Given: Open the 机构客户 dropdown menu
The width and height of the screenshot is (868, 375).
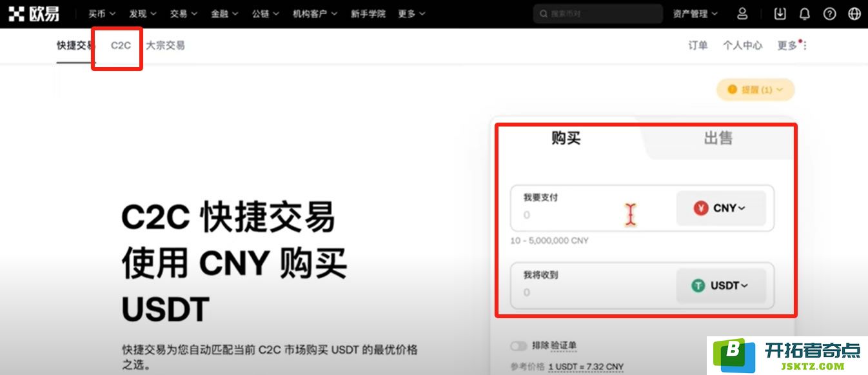Looking at the screenshot, I should point(315,14).
